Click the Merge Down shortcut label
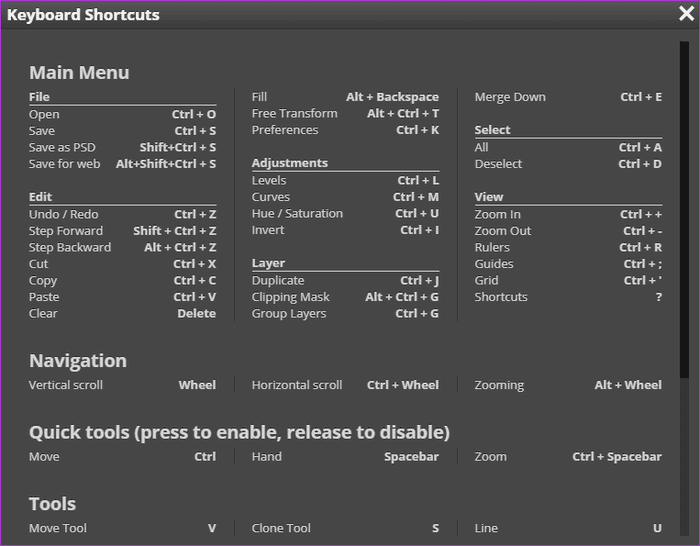The height and width of the screenshot is (546, 700). click(510, 97)
